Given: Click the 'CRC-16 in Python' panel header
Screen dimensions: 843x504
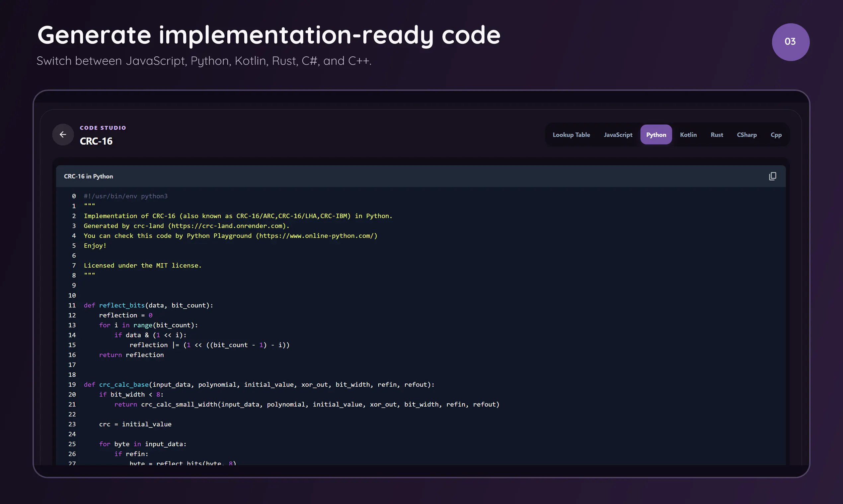Looking at the screenshot, I should [88, 176].
